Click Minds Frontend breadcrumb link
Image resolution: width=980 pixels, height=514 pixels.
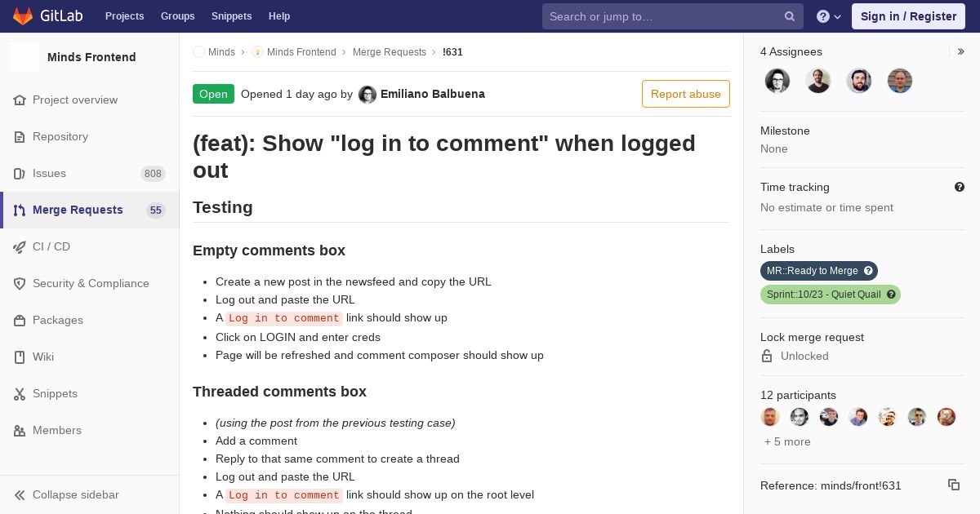(x=301, y=52)
